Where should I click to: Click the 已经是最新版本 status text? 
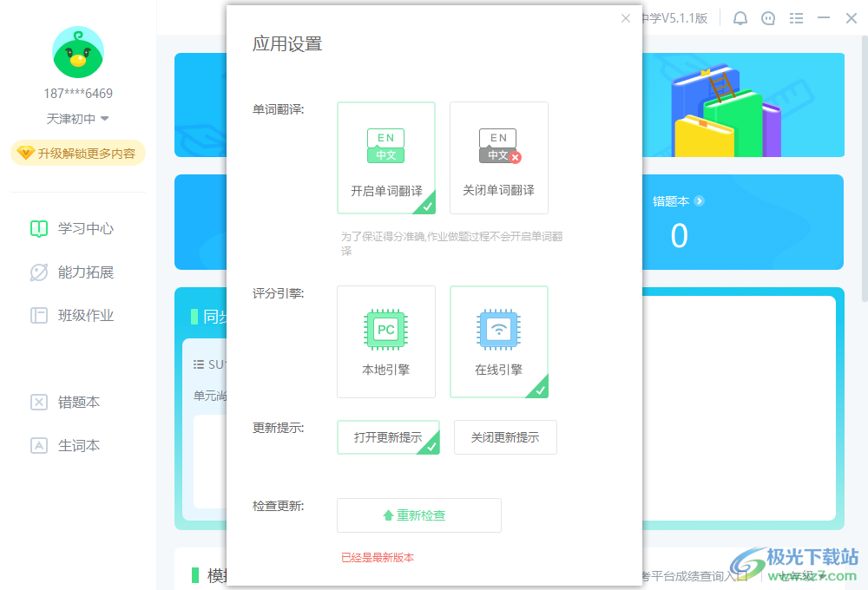378,557
